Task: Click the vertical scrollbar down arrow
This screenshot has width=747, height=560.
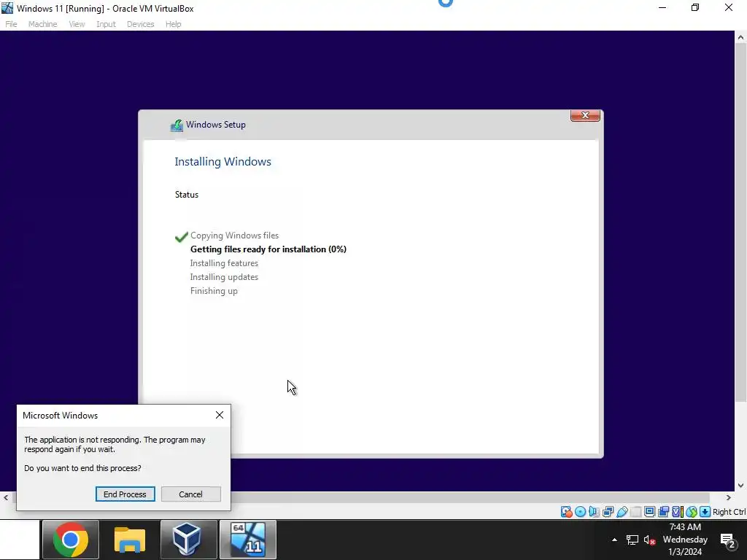Action: point(741,485)
